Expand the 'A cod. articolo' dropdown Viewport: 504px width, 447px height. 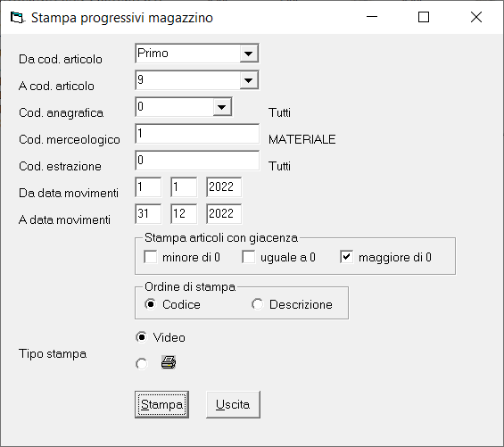[249, 80]
